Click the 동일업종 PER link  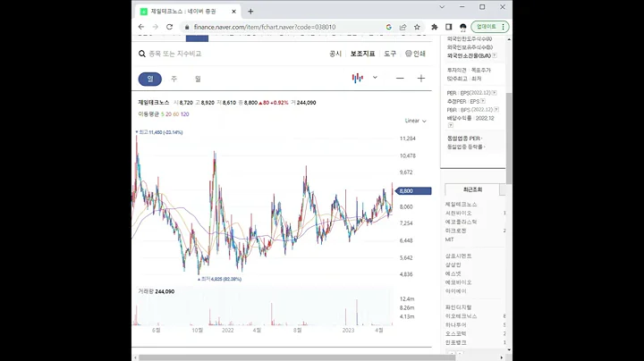point(464,139)
